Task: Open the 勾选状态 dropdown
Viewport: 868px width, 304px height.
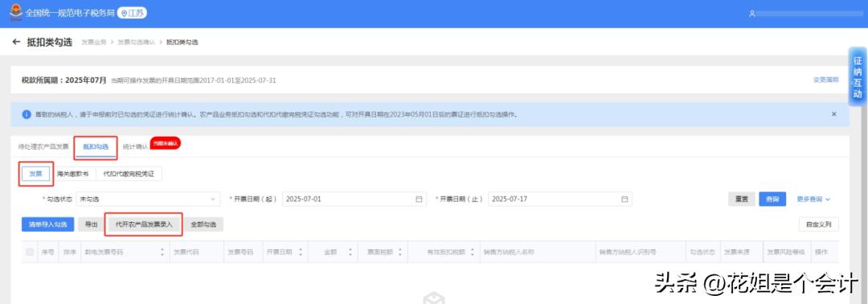Action: point(148,199)
